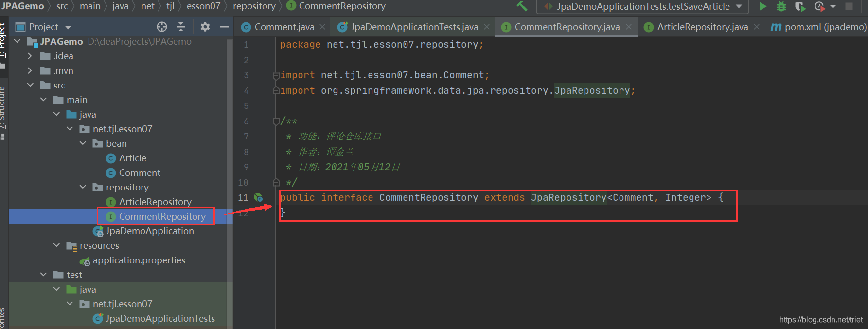The width and height of the screenshot is (868, 329).
Task: Open ArticleRepository in project tree
Action: tap(155, 202)
